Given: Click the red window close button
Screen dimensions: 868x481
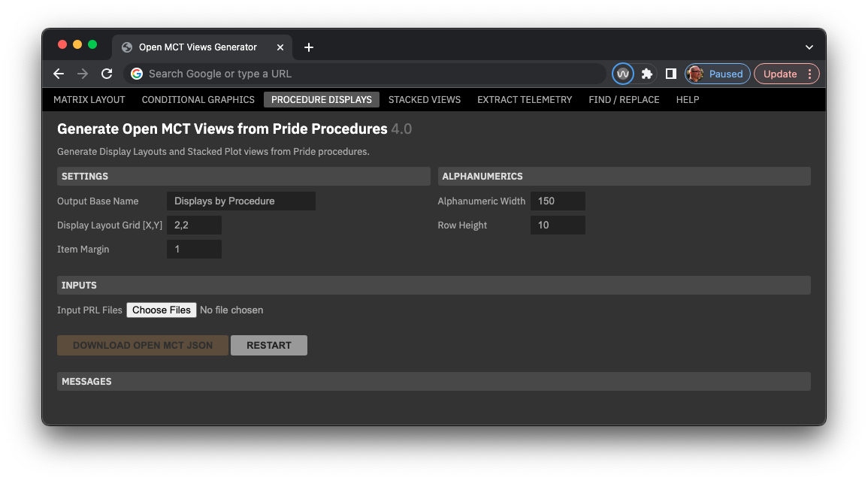Looking at the screenshot, I should click(62, 45).
